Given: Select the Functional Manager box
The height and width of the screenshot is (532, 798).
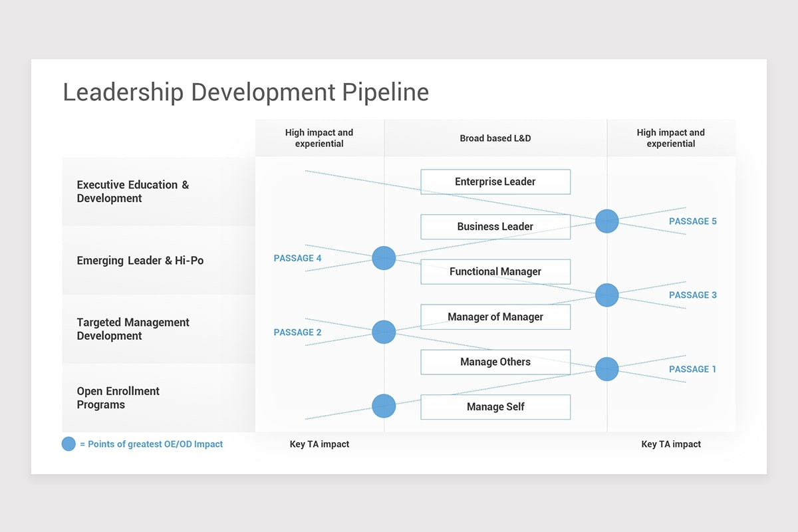Looking at the screenshot, I should [495, 271].
